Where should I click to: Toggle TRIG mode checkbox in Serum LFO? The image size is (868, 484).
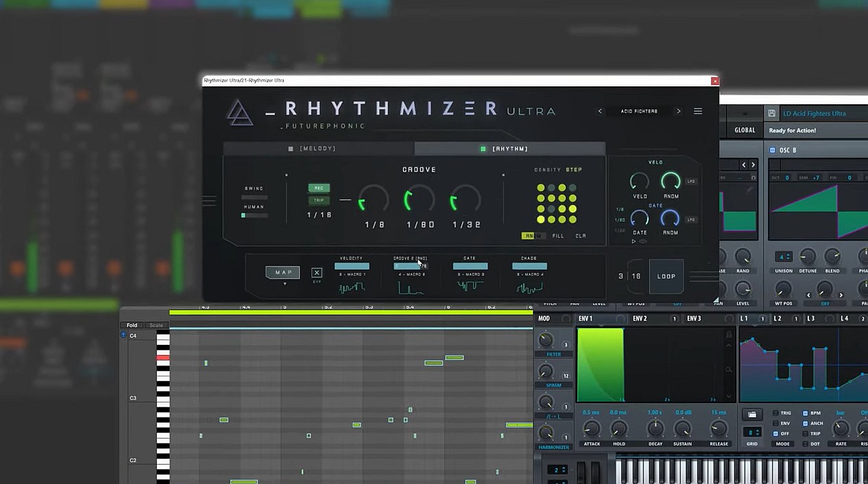(775, 413)
